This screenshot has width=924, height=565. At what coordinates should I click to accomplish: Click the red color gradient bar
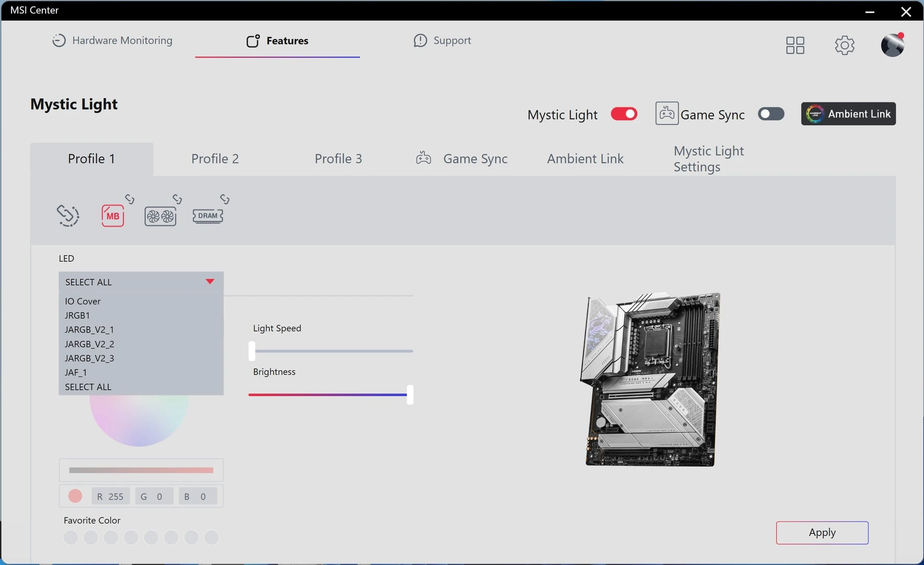pyautogui.click(x=141, y=471)
